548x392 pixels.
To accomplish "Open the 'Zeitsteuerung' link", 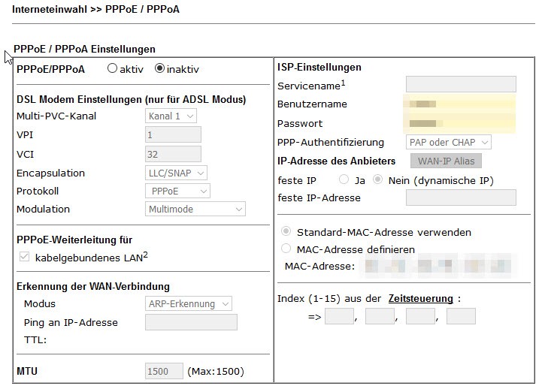I will (420, 299).
